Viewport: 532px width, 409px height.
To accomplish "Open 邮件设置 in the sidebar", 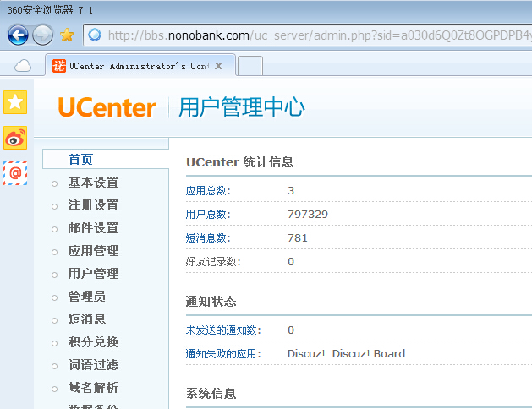I will [93, 228].
